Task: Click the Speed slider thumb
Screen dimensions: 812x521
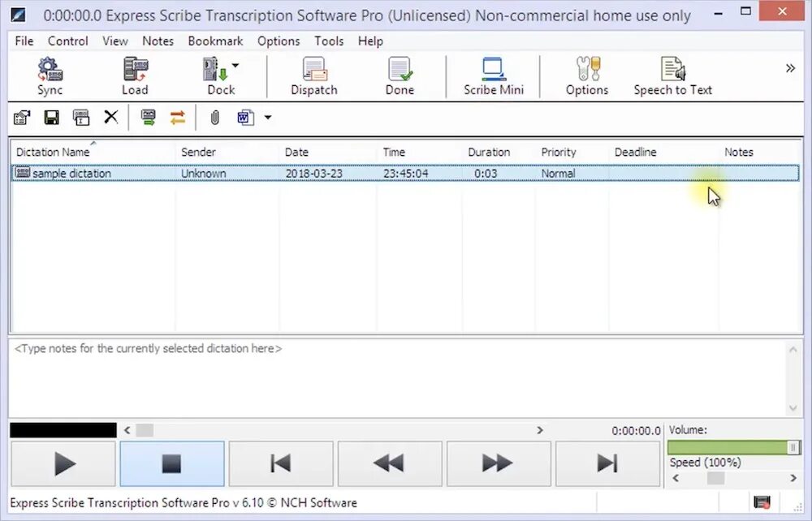Action: coord(715,478)
